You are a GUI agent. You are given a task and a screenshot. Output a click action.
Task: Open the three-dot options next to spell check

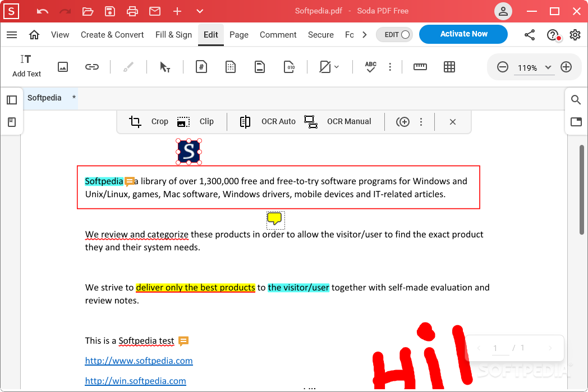pyautogui.click(x=390, y=67)
